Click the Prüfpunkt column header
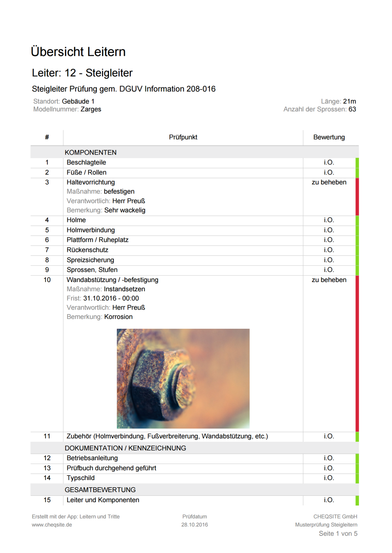Viewport: 392px width, 553px height. click(183, 137)
